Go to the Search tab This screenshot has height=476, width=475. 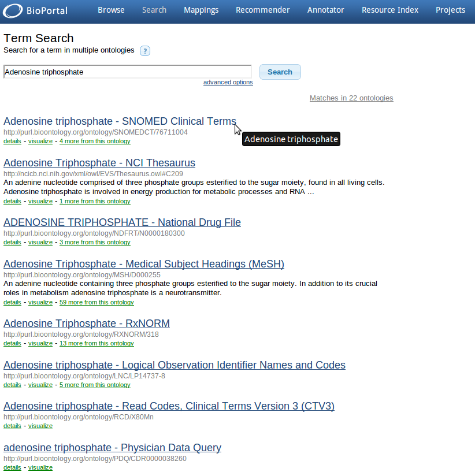pos(154,10)
